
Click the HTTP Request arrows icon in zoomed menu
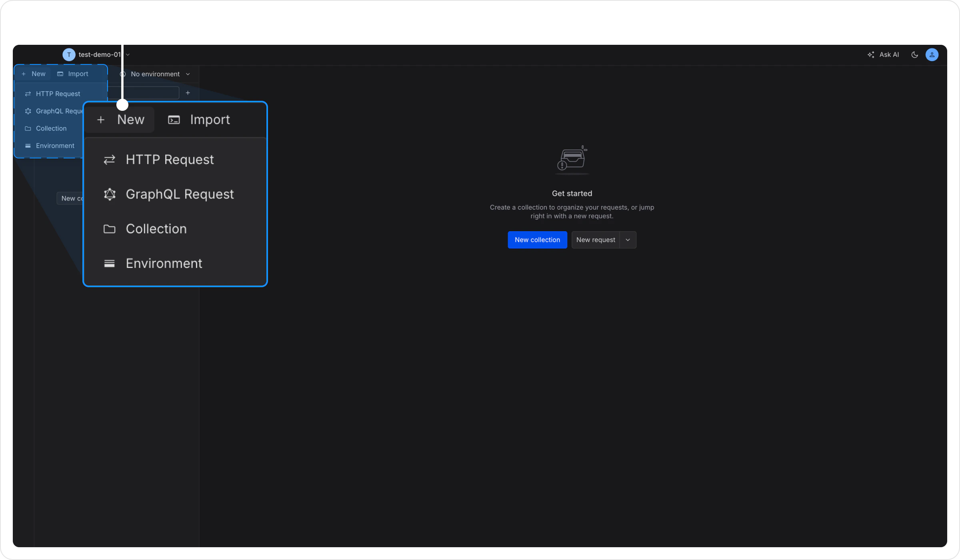(x=110, y=160)
